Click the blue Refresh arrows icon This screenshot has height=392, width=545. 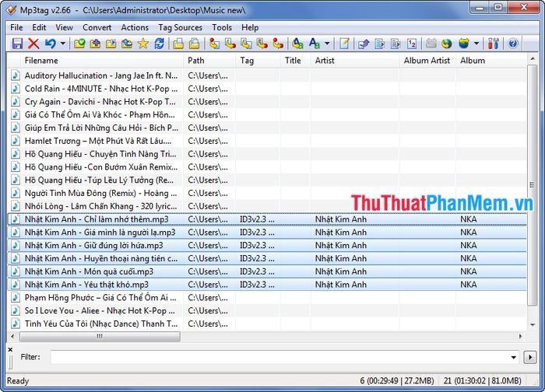click(x=159, y=44)
